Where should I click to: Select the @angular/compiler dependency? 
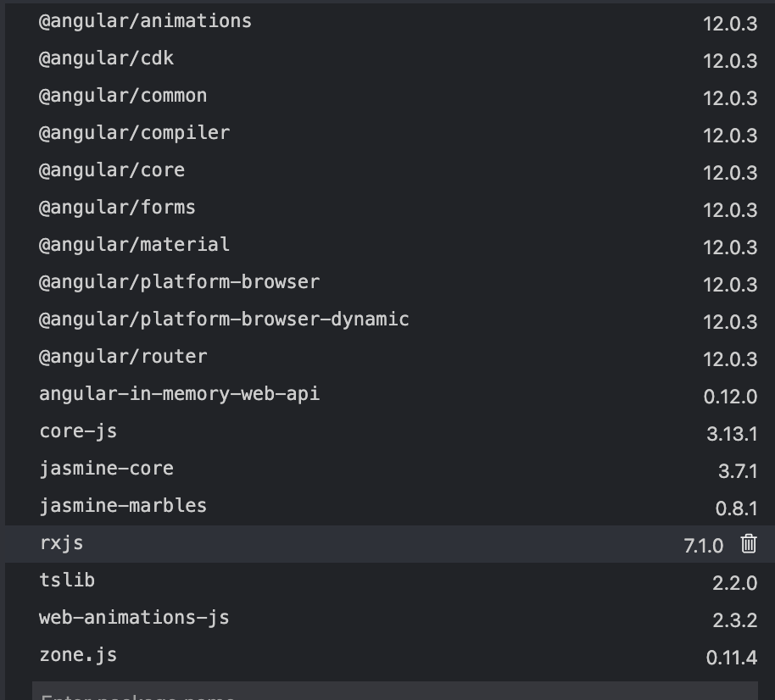(133, 132)
